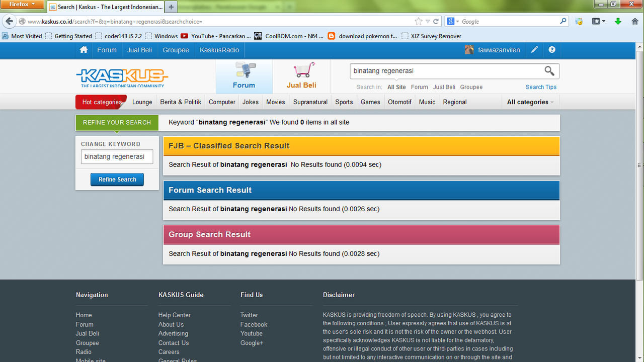Click the Refine Search button
This screenshot has height=362, width=644.
(117, 179)
